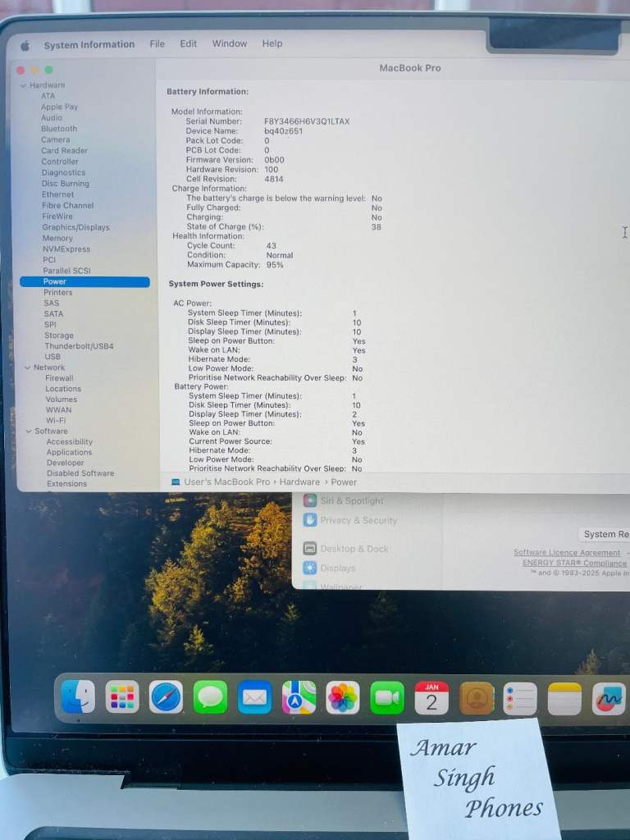Open the File menu

[x=157, y=44]
